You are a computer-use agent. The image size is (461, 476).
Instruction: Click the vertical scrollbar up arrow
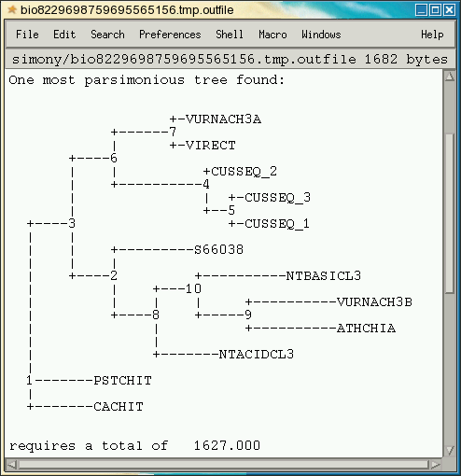pos(449,77)
